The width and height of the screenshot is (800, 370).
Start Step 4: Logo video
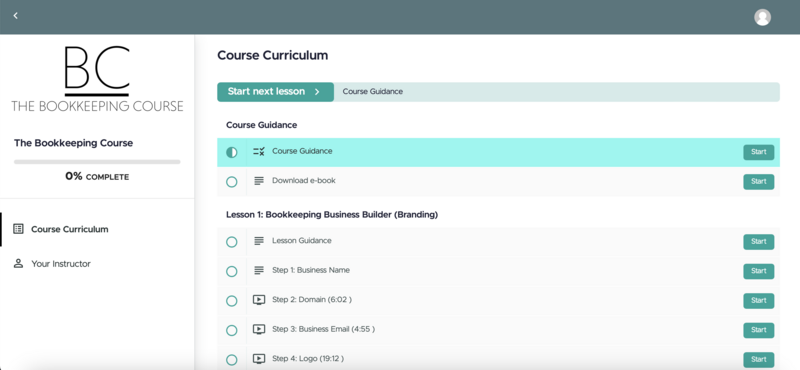pyautogui.click(x=758, y=360)
